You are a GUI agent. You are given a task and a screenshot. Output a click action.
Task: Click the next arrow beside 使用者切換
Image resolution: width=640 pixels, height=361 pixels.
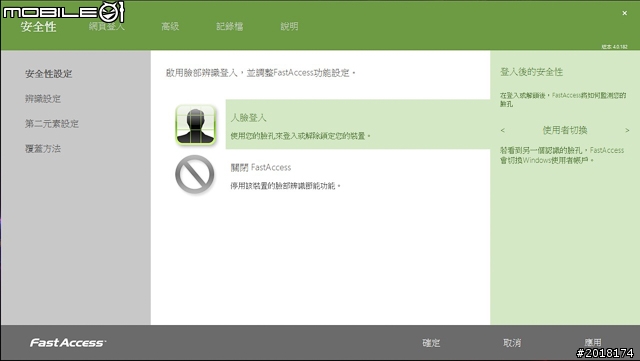[627, 130]
